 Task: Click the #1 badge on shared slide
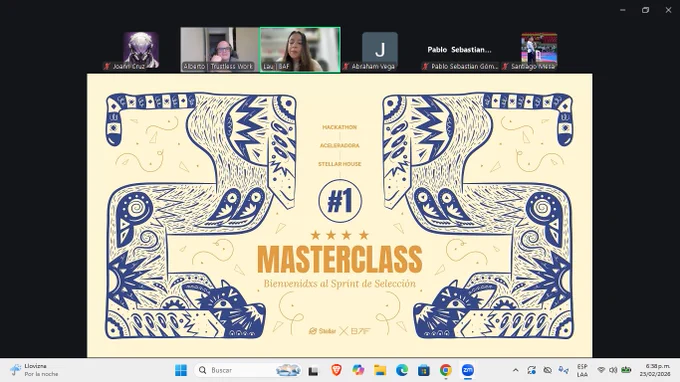point(340,201)
